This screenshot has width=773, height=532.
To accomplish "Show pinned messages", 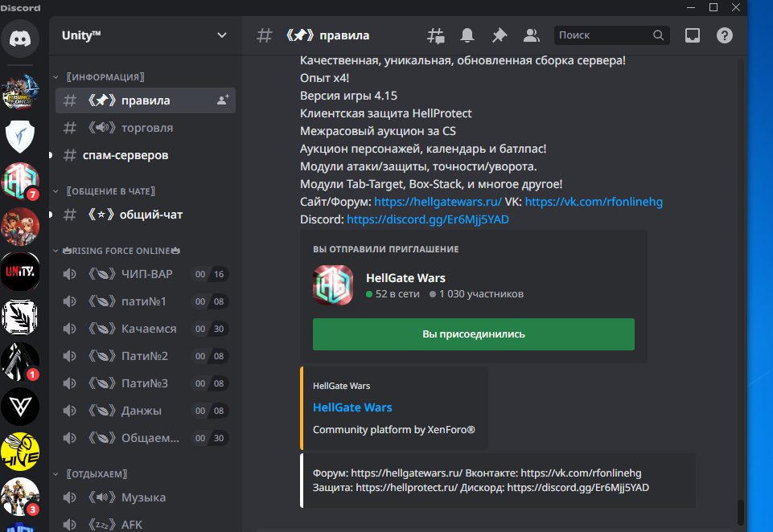I will 500,35.
